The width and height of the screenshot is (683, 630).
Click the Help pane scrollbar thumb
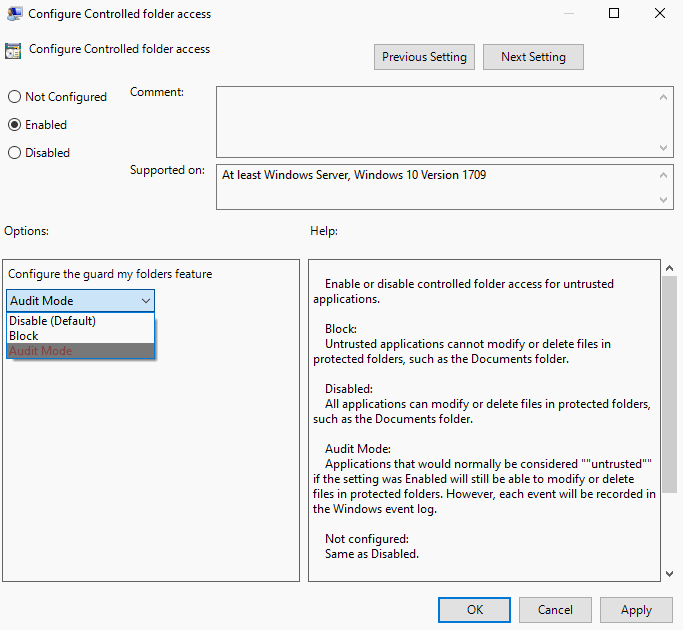tap(669, 385)
